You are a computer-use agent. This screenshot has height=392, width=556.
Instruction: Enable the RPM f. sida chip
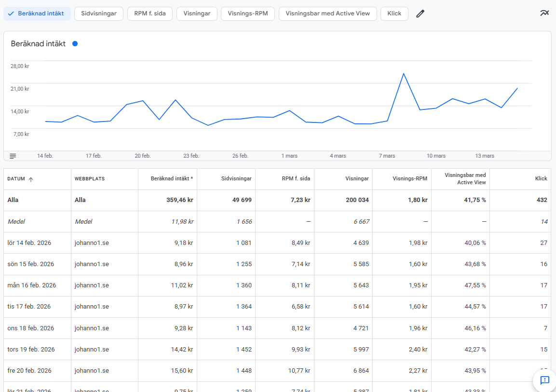[149, 14]
